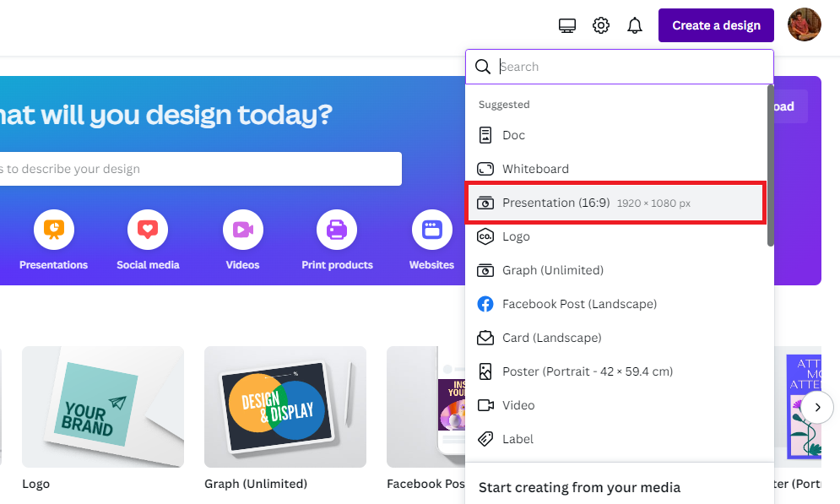Viewport: 840px width, 504px height.
Task: Click the Facebook icon in suggested list
Action: [x=485, y=304]
